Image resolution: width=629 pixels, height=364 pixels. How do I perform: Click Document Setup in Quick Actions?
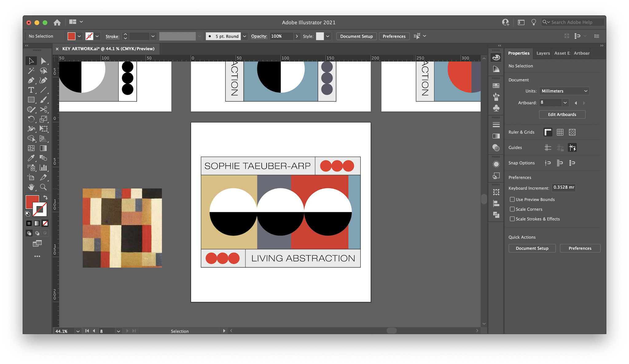(x=532, y=248)
